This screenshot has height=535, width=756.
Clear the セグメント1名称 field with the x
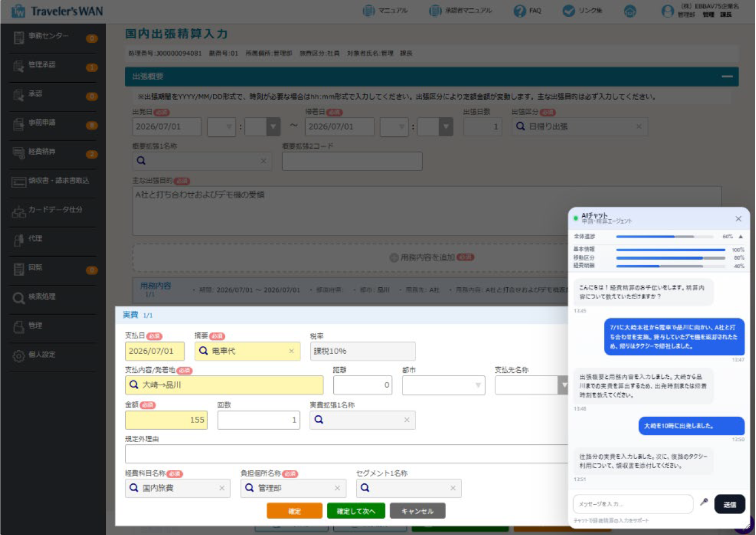click(453, 488)
